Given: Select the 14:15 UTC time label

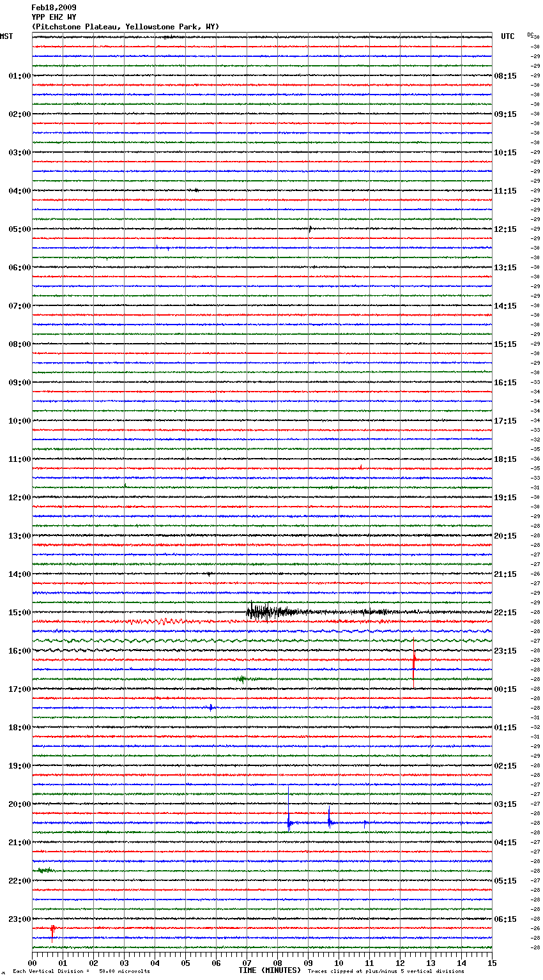Looking at the screenshot, I should click(505, 306).
